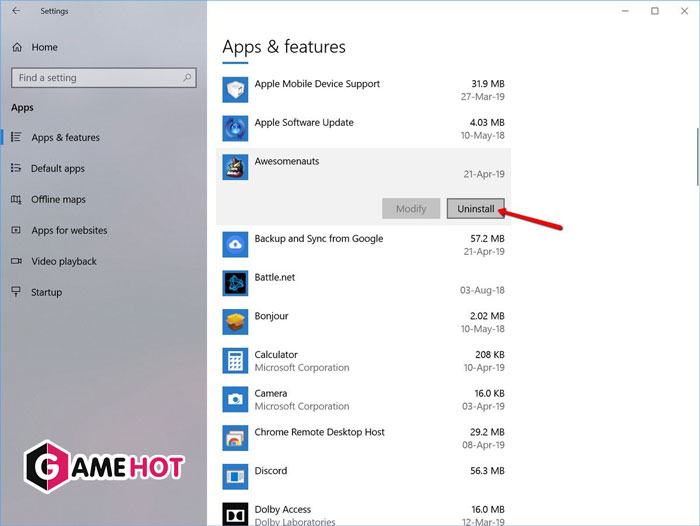Click the Awesomenauts app icon
This screenshot has width=700, height=526.
point(235,168)
